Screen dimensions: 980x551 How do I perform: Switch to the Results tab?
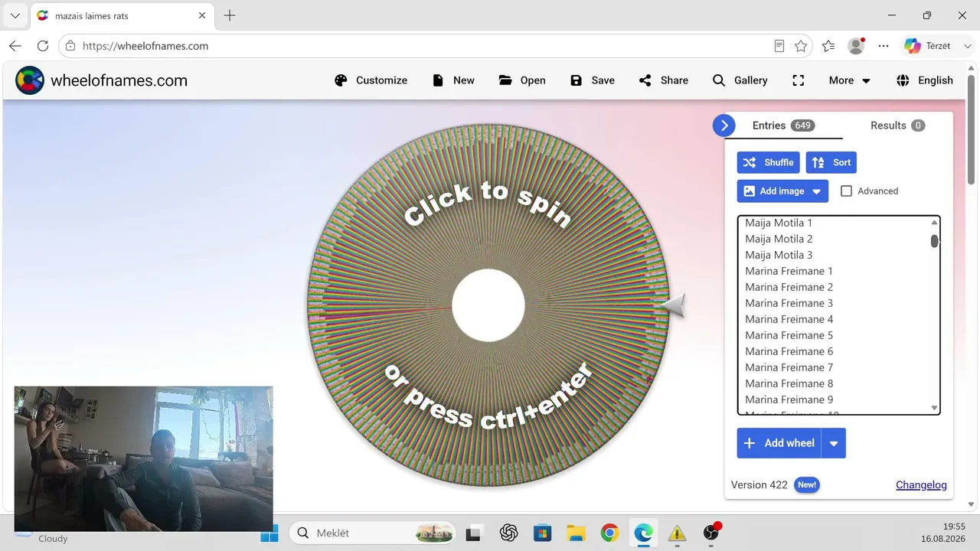pos(897,126)
